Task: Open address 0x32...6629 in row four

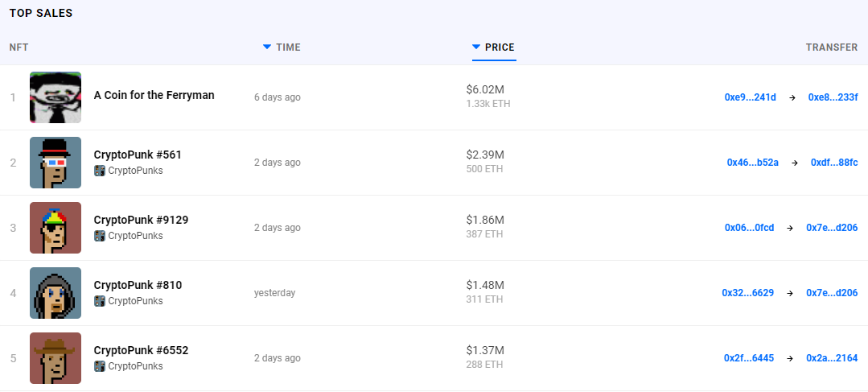Action: (x=747, y=293)
